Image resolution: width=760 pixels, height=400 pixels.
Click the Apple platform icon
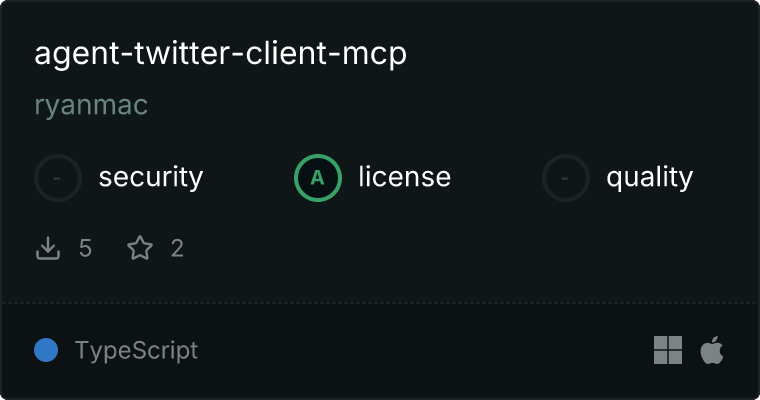click(x=712, y=350)
